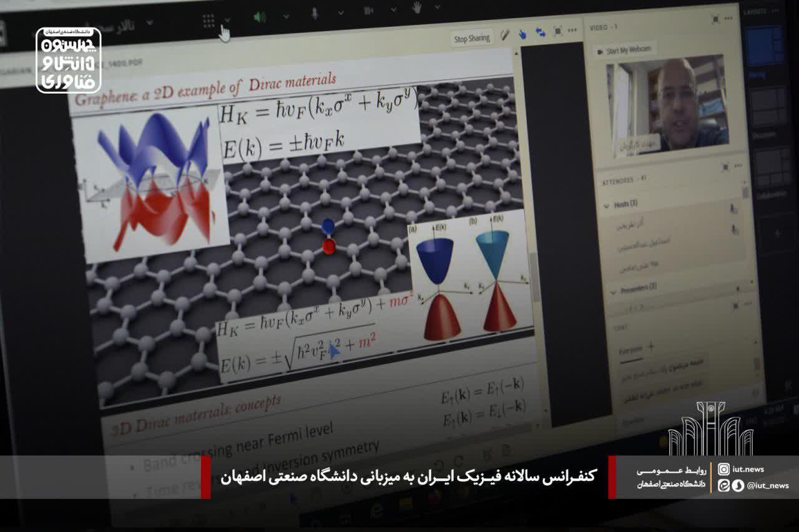Open the pods grid menu icon

point(208,21)
